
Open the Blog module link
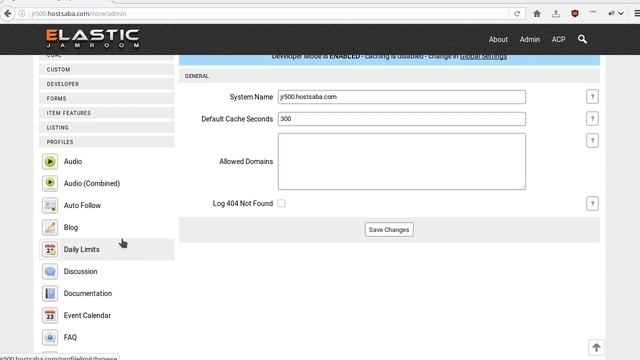click(x=71, y=227)
